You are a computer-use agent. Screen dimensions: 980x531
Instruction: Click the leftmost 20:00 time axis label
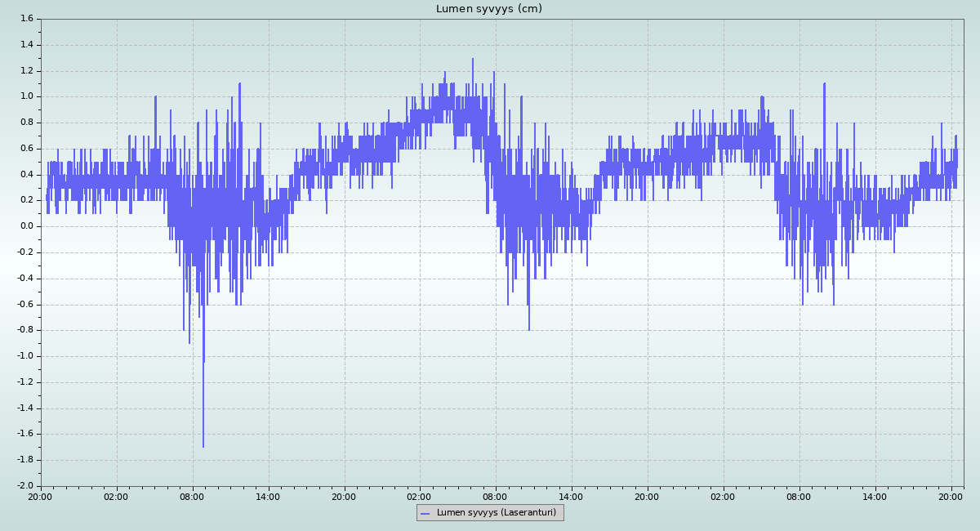pos(40,496)
